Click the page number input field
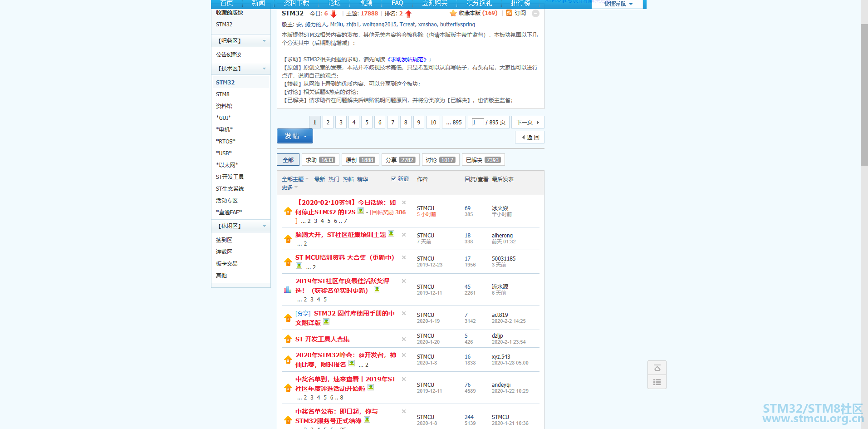Viewport: 868px width, 429px height. (x=478, y=122)
